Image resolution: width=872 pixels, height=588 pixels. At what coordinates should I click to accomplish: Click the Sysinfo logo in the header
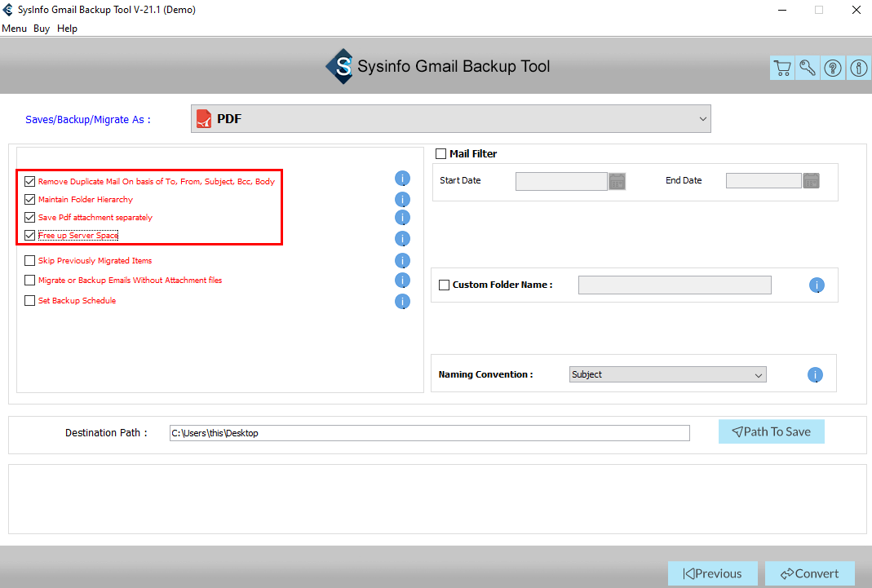340,66
